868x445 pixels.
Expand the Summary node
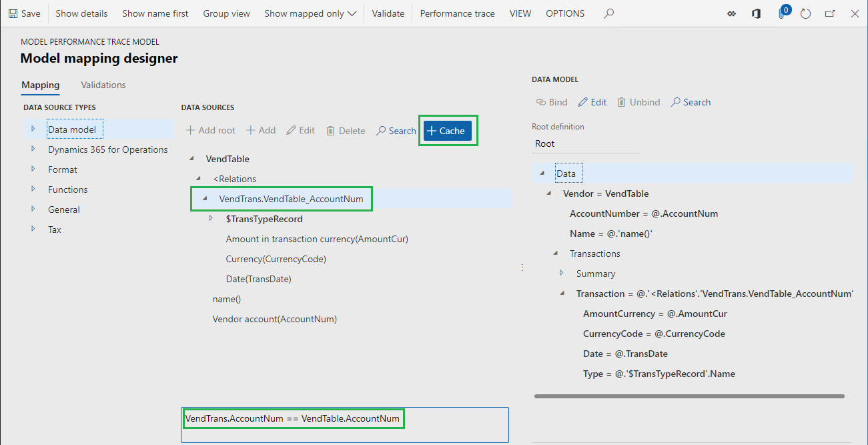tap(562, 273)
